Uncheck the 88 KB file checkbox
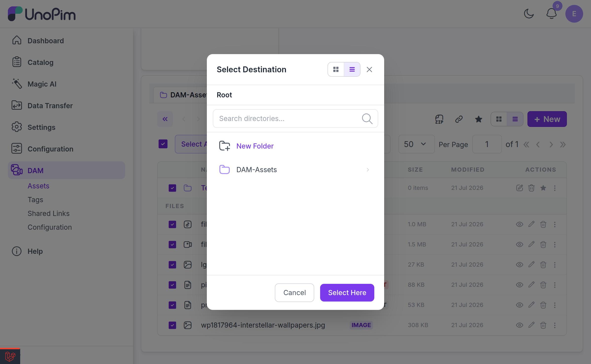The image size is (591, 364). pos(172,285)
